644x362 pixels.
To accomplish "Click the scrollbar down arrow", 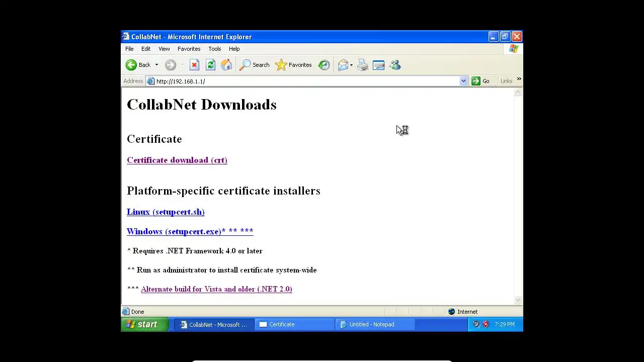I will pyautogui.click(x=518, y=300).
